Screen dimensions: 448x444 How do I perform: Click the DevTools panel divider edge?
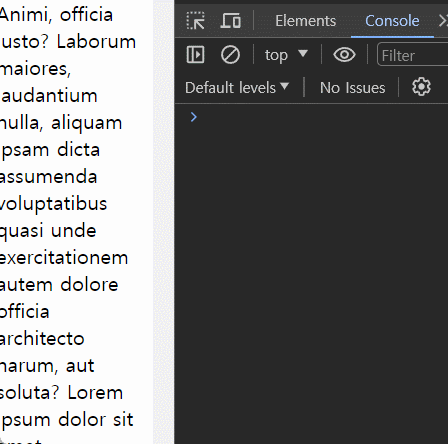[174, 222]
